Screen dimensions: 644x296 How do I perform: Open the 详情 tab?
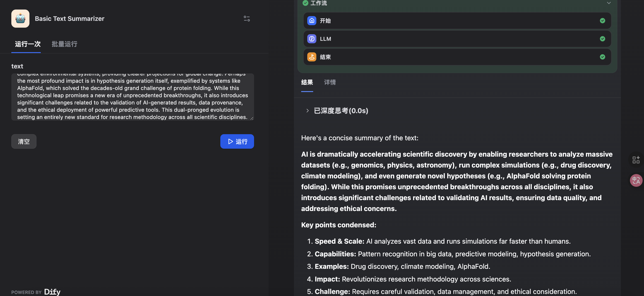[329, 82]
